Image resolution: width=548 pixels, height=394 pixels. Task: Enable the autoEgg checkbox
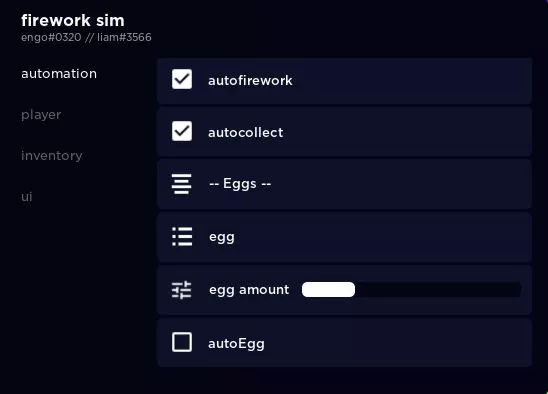pyautogui.click(x=182, y=342)
